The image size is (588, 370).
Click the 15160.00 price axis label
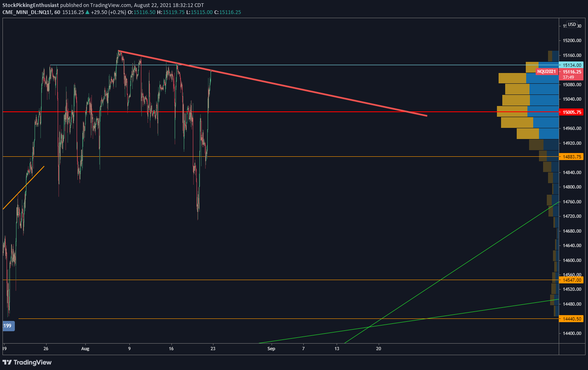(x=572, y=55)
